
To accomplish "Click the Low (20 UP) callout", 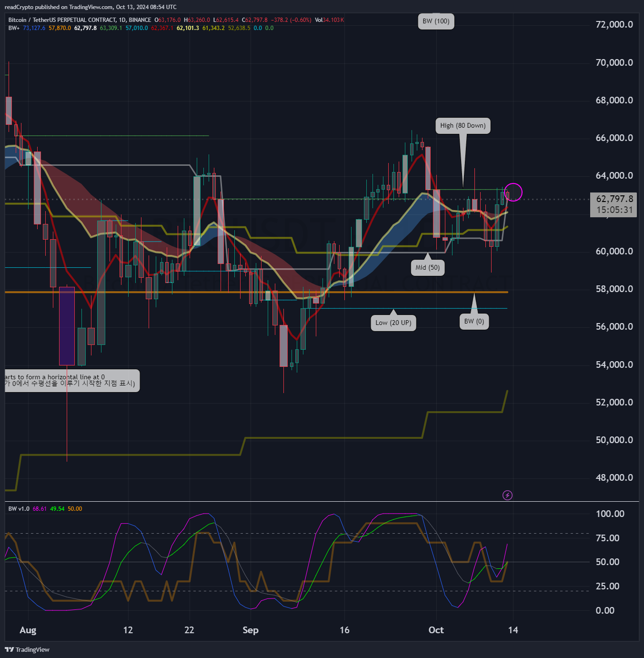I will tap(393, 323).
